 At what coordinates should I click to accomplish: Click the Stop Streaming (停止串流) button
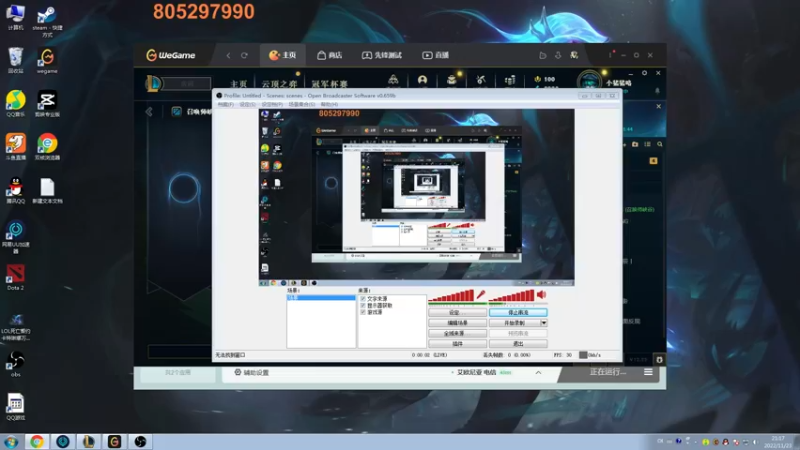pyautogui.click(x=518, y=312)
